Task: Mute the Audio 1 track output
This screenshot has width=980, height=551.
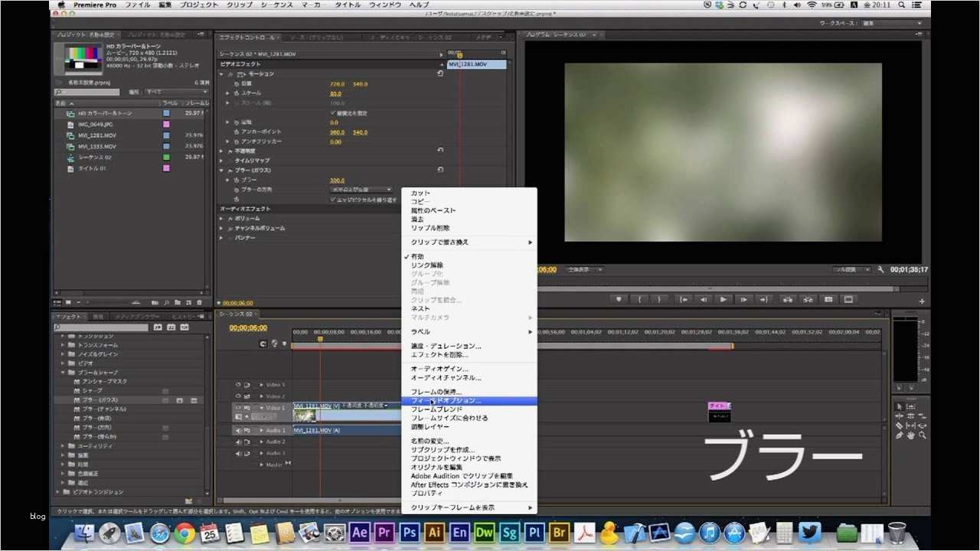Action: tap(238, 430)
